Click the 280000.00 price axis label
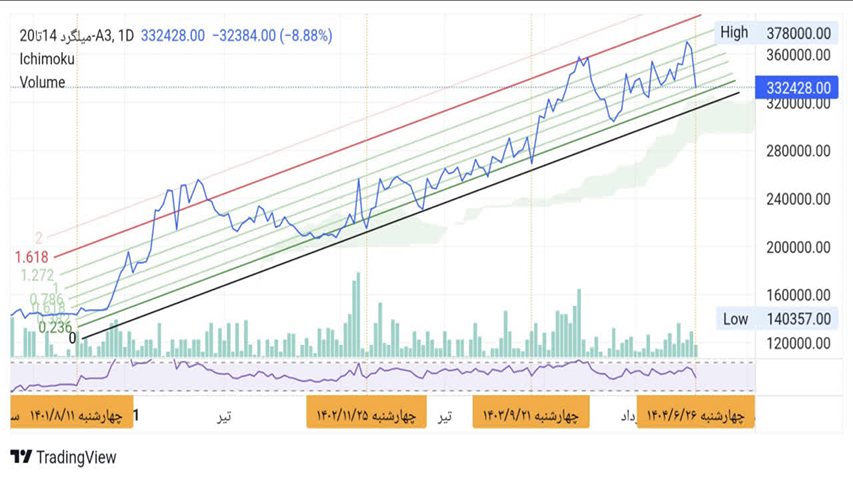Viewport: 853px width, 480px height. (799, 151)
